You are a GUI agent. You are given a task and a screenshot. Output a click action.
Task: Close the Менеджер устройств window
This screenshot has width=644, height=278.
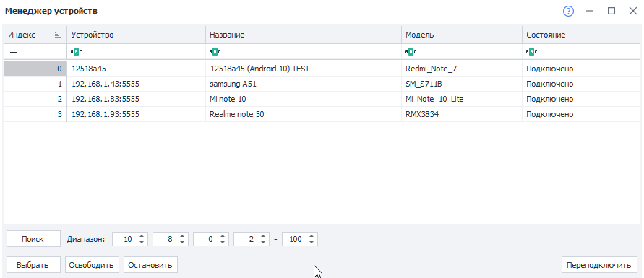coord(633,11)
